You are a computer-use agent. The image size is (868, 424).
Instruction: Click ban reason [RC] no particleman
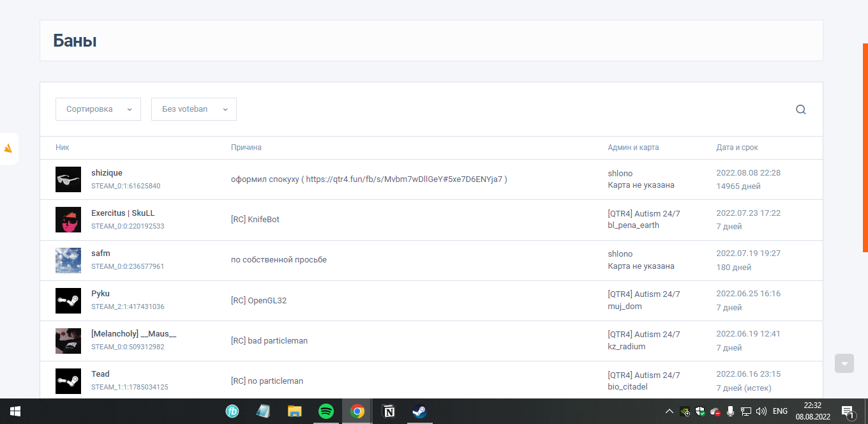(267, 381)
